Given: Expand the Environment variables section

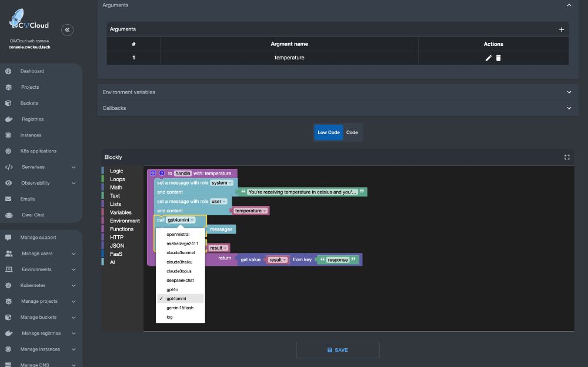Looking at the screenshot, I should [338, 92].
